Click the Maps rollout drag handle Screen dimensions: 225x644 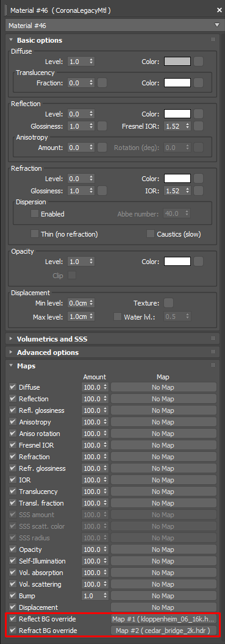tap(213, 365)
